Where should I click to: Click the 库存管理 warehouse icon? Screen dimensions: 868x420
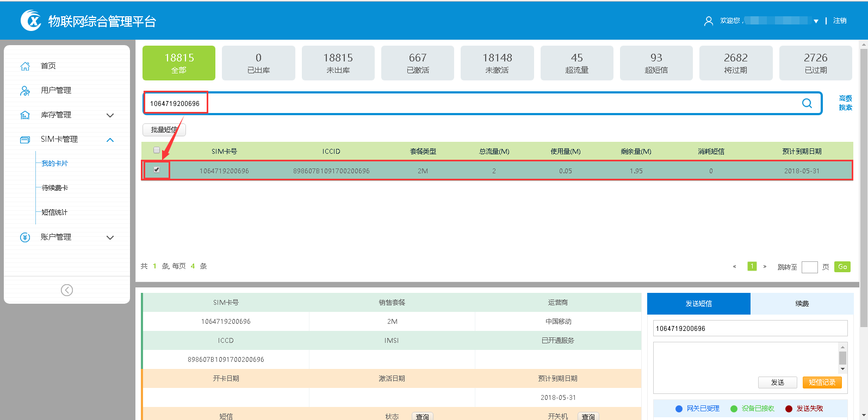(x=25, y=115)
